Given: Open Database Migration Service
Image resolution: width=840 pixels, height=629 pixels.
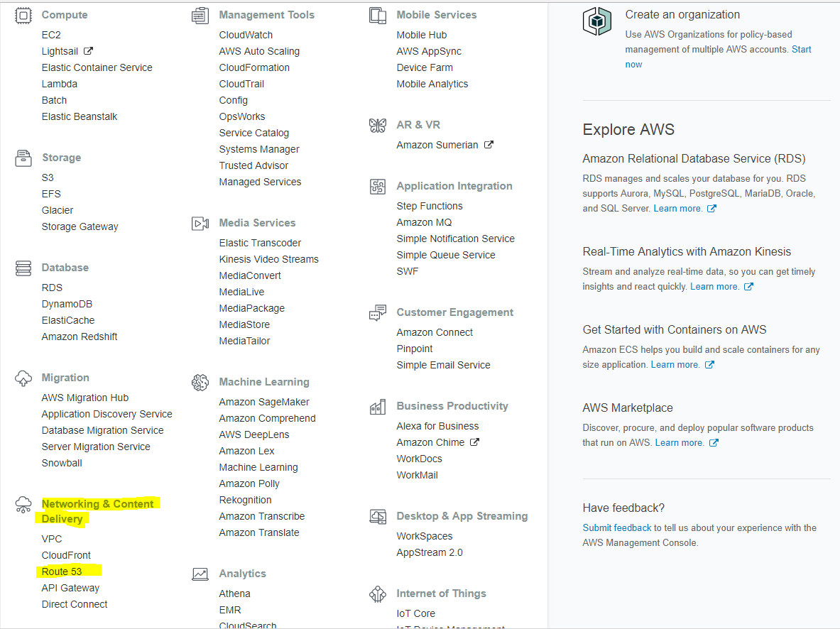Looking at the screenshot, I should tap(103, 431).
